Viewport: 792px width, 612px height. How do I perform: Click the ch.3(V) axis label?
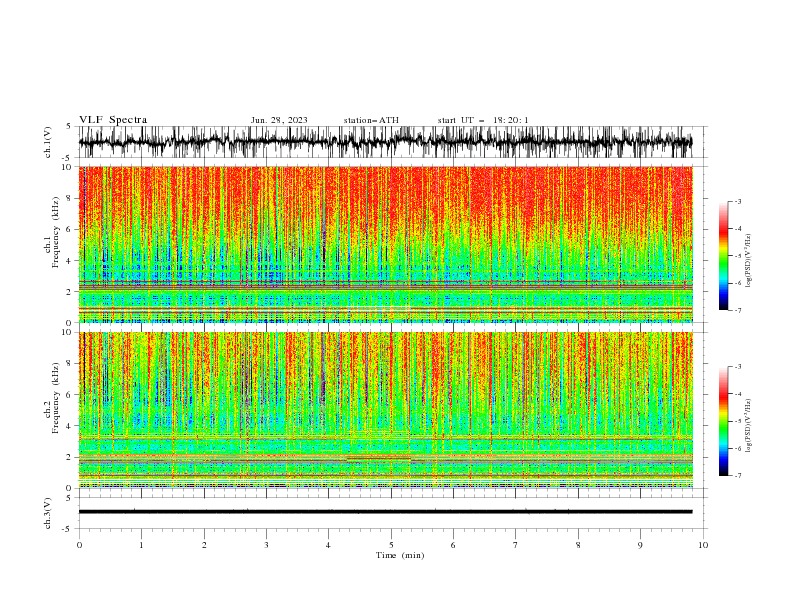(x=48, y=513)
